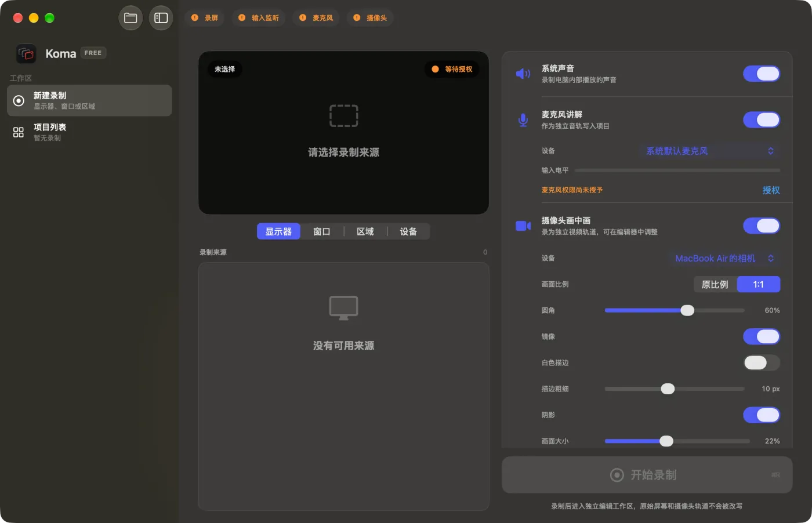Click the 60% 圆角 value
This screenshot has height=523, width=812.
click(772, 311)
